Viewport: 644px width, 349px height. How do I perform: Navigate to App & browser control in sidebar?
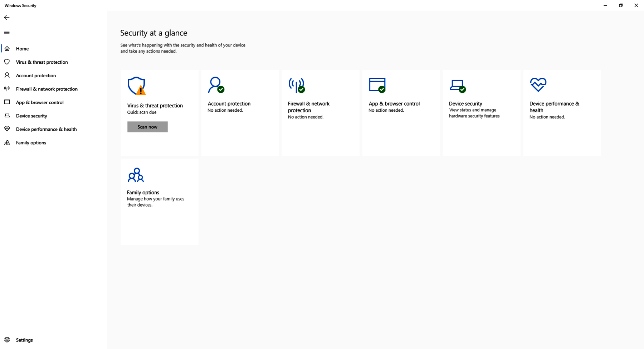coord(40,102)
